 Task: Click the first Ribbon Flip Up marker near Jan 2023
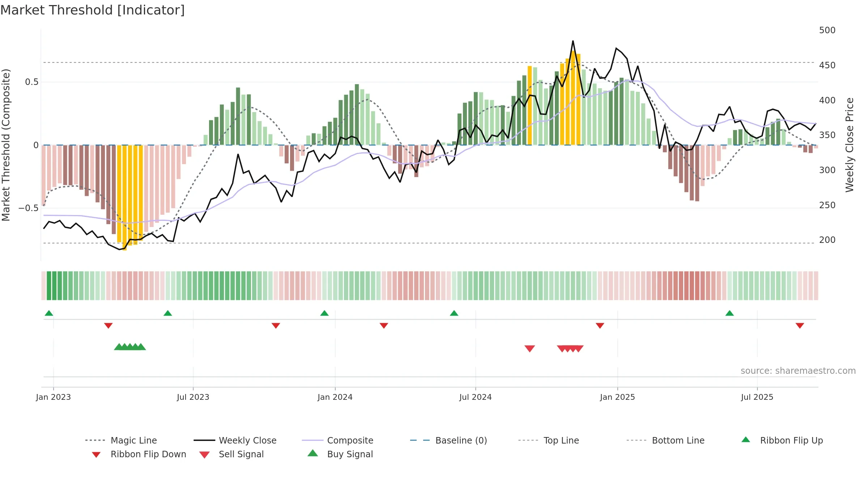(x=49, y=313)
